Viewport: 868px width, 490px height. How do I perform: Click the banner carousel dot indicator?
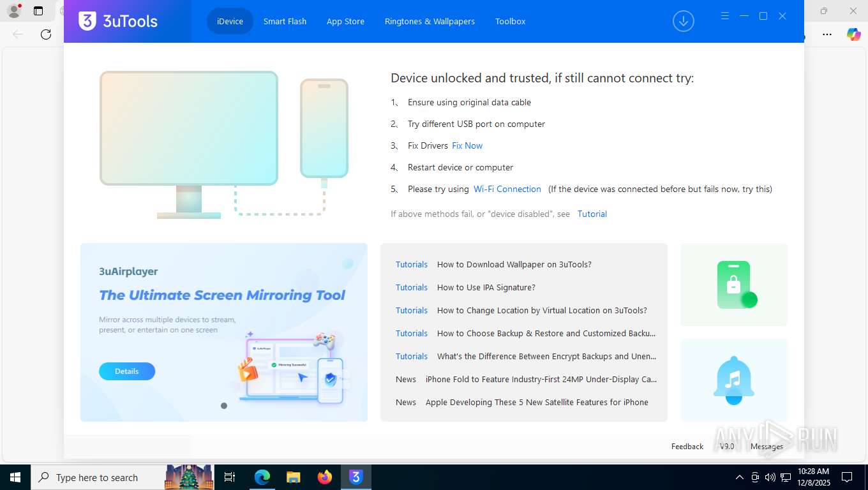(224, 406)
